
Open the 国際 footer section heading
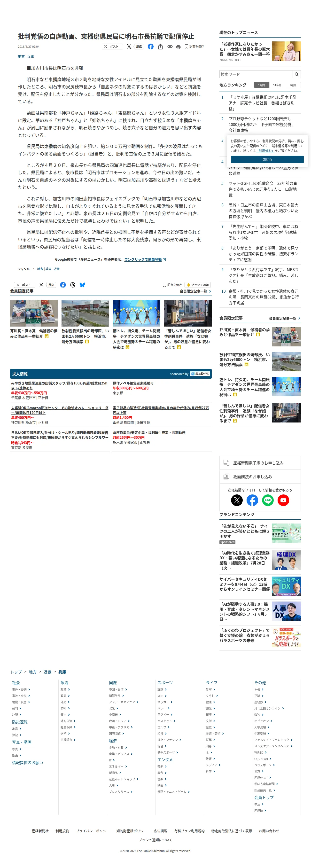pyautogui.click(x=113, y=683)
